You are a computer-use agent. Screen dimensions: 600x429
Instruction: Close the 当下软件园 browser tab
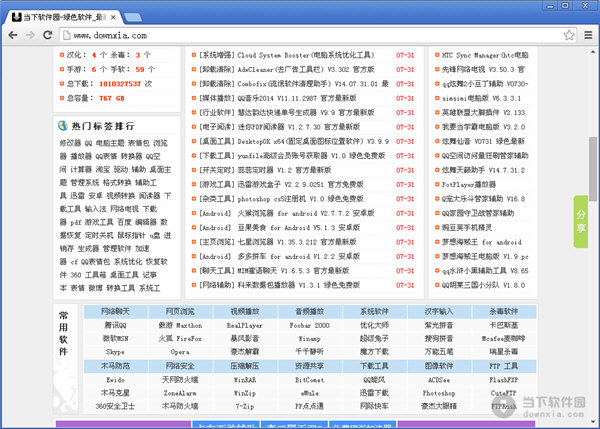pos(113,17)
